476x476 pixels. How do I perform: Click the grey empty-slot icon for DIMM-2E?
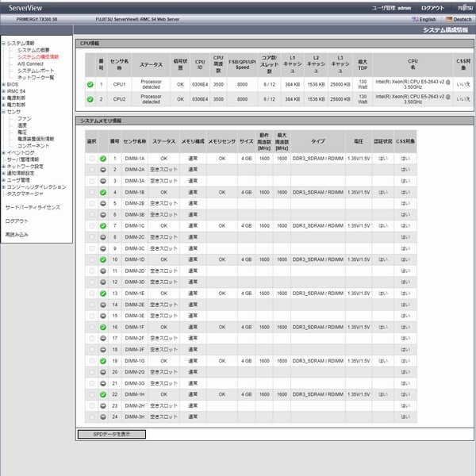103,305
